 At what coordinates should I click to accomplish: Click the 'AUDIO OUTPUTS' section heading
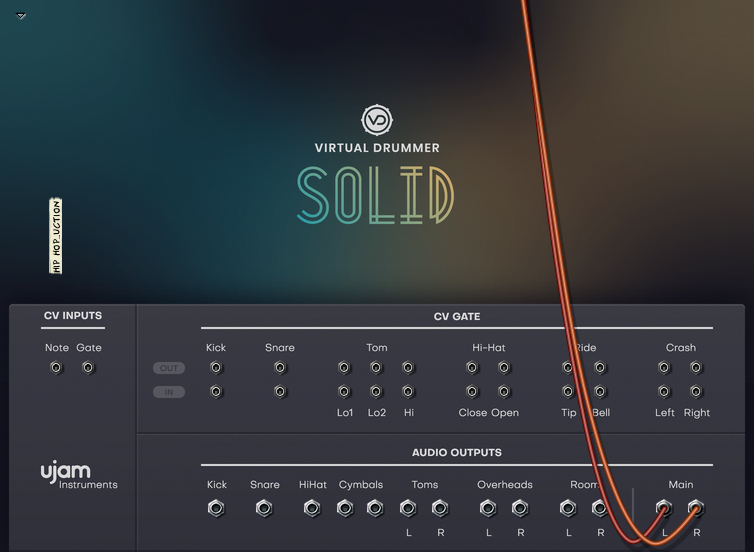click(457, 452)
